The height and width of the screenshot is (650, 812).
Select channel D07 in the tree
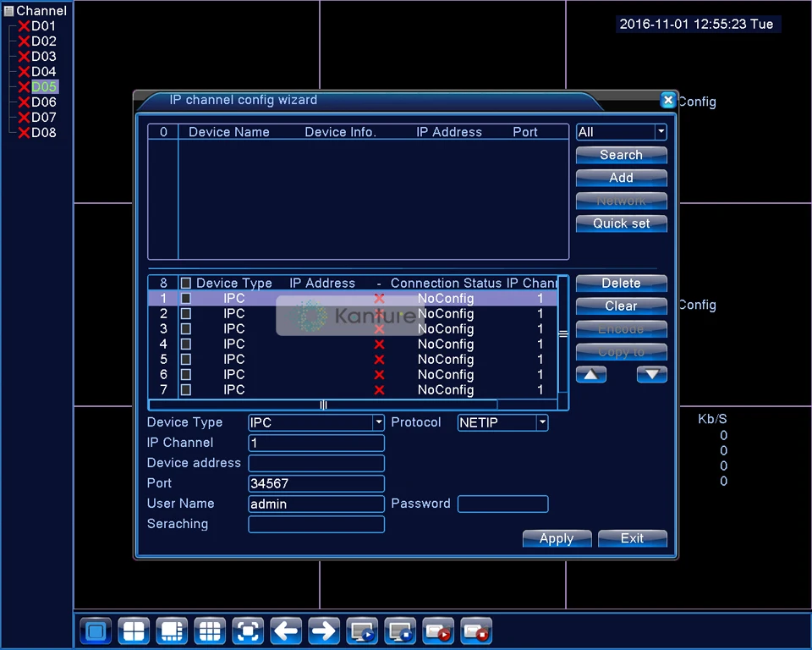point(43,117)
